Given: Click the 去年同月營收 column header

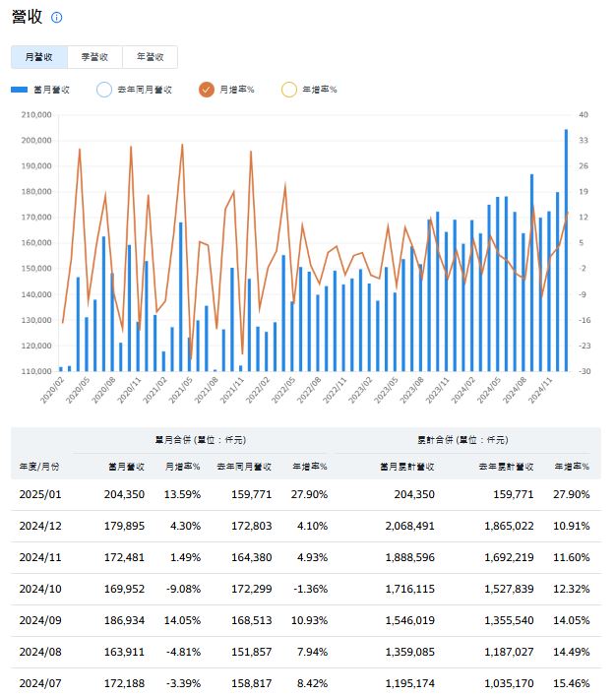Looking at the screenshot, I should click(x=244, y=467).
